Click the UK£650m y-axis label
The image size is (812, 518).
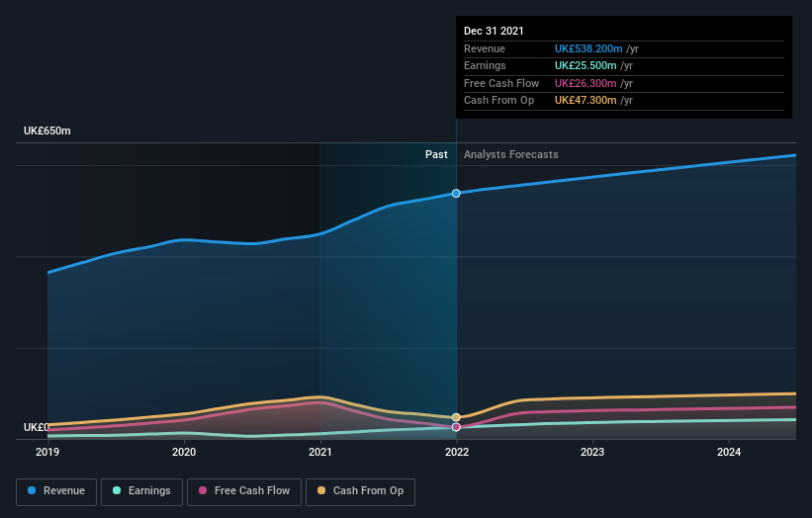(x=47, y=130)
